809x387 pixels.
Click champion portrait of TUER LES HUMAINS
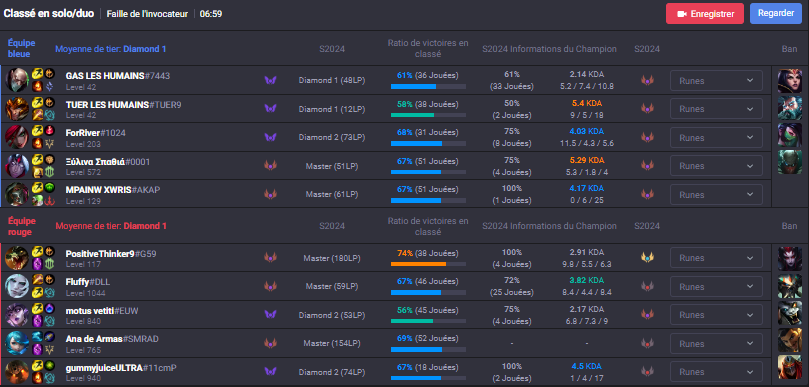click(17, 108)
